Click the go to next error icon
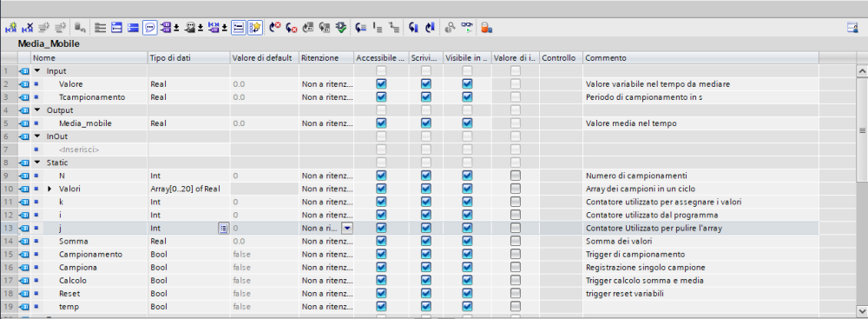This screenshot has width=868, height=319. (275, 27)
